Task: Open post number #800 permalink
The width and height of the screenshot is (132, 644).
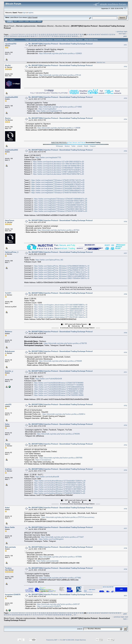Action: (x=125, y=596)
